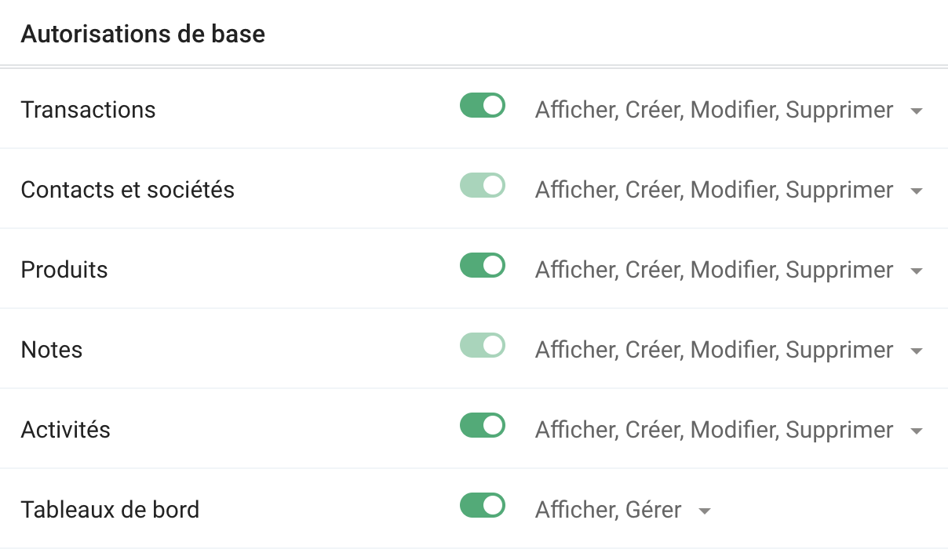Viewport: 948px width, 560px height.
Task: Switch off the Activités toggle
Action: click(482, 426)
